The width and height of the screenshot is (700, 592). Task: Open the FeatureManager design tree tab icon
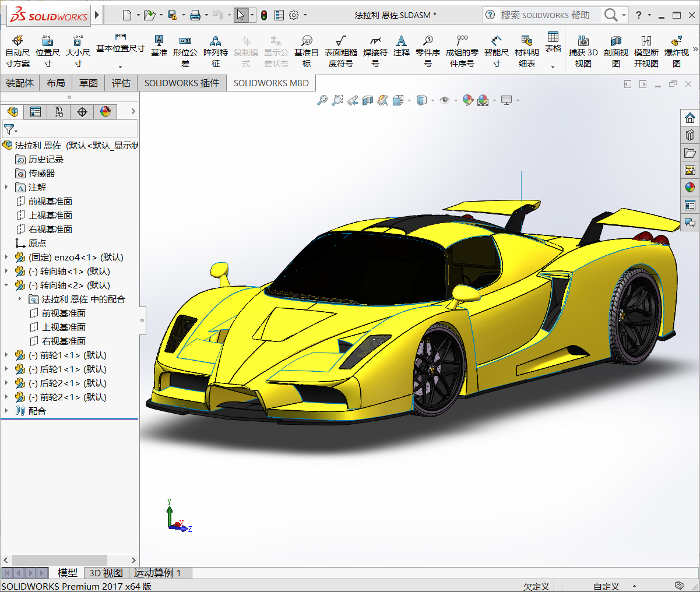[x=12, y=111]
